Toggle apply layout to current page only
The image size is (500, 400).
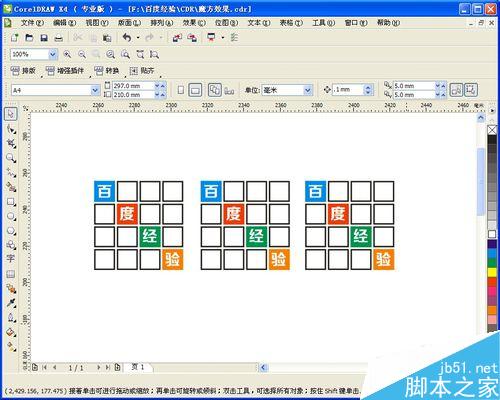click(229, 90)
